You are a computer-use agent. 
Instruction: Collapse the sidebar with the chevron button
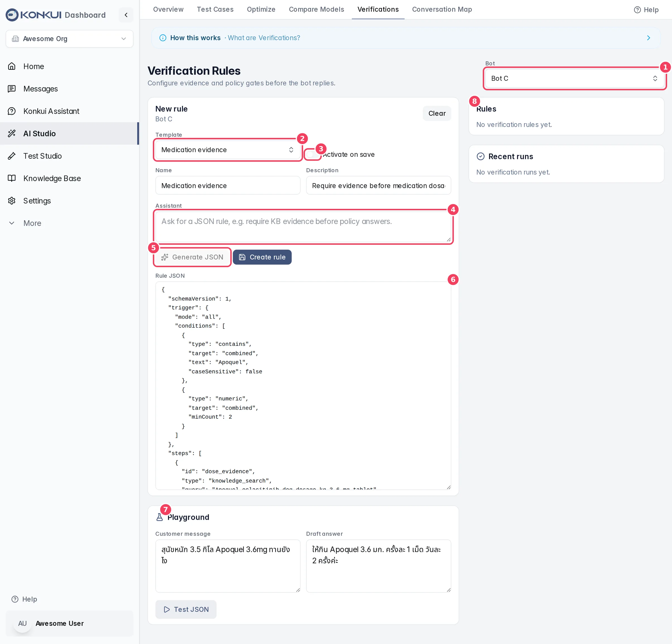click(x=126, y=15)
